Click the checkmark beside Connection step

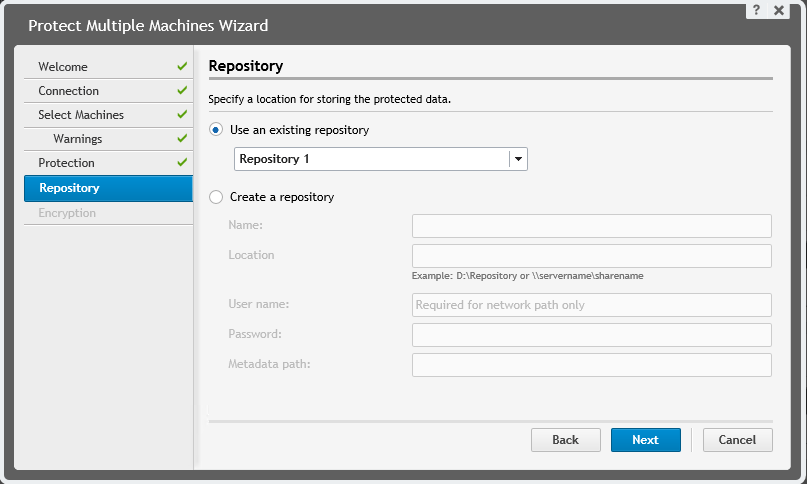pos(182,90)
